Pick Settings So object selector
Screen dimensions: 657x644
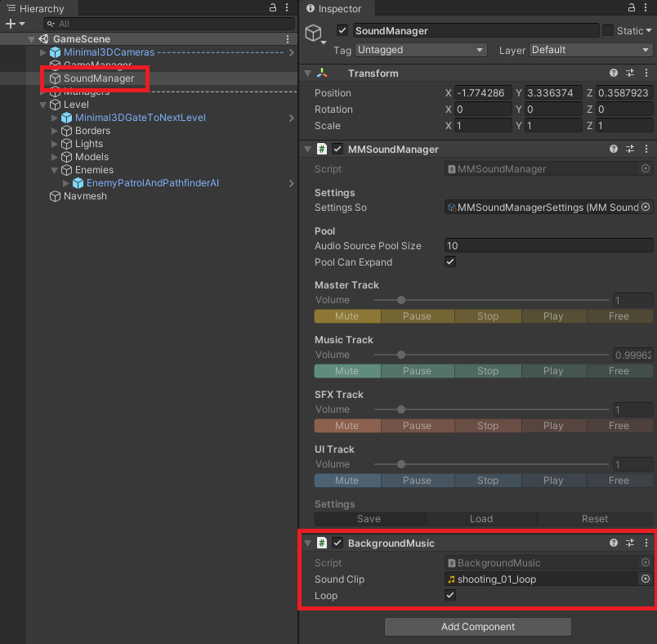[646, 207]
